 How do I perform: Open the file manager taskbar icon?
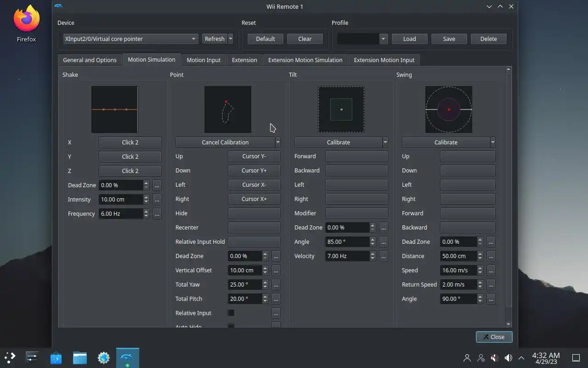(x=80, y=358)
